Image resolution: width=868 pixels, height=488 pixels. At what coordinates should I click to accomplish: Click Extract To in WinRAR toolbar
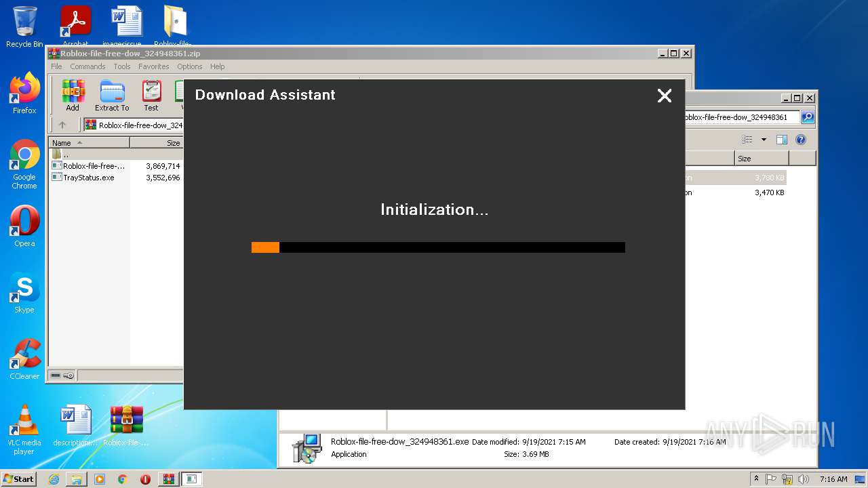[112, 96]
